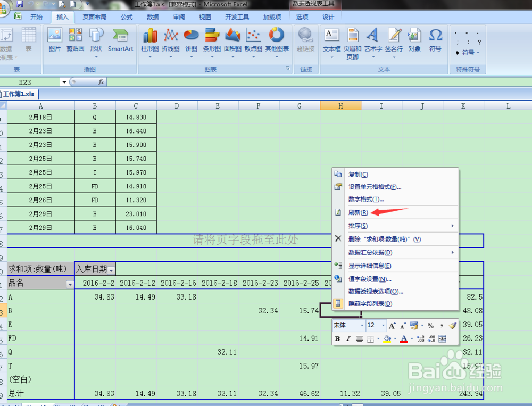Open the borders dropdown arrow
The image size is (532, 406).
(x=378, y=339)
